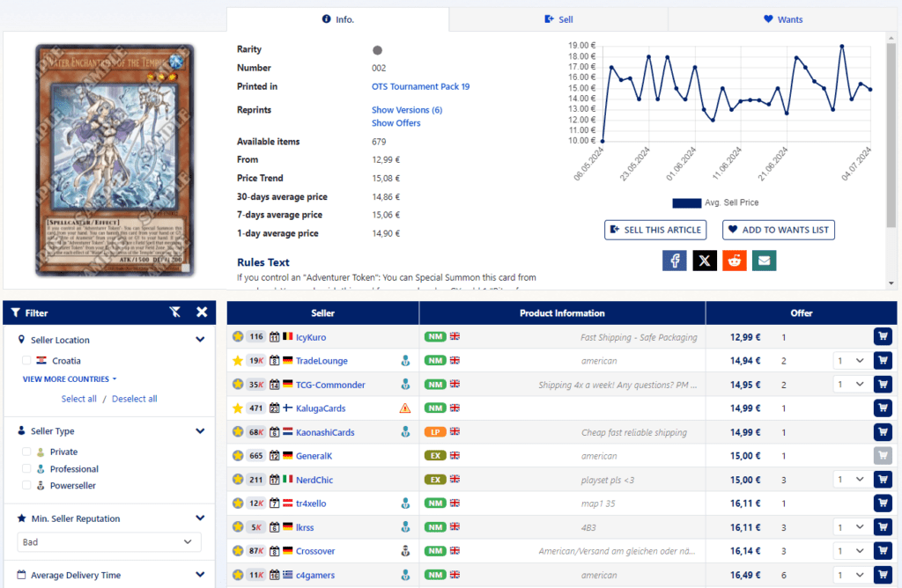Expand View More Countries list

click(x=70, y=379)
